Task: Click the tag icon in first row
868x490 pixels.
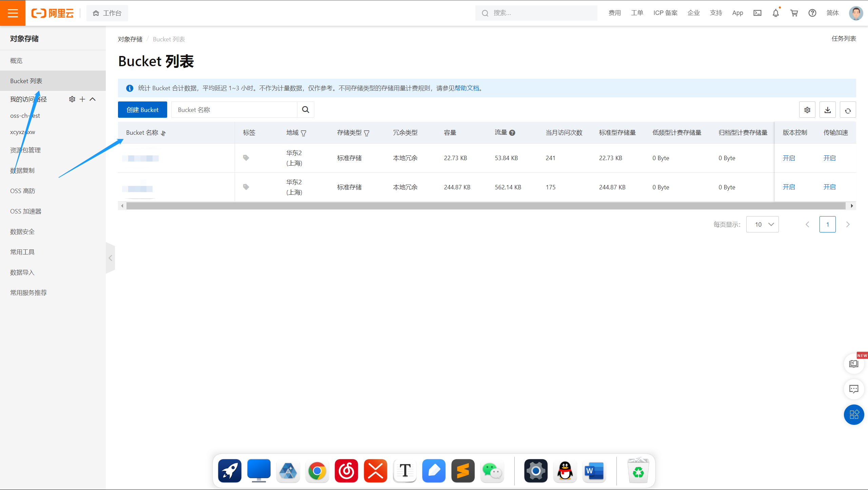Action: click(246, 158)
